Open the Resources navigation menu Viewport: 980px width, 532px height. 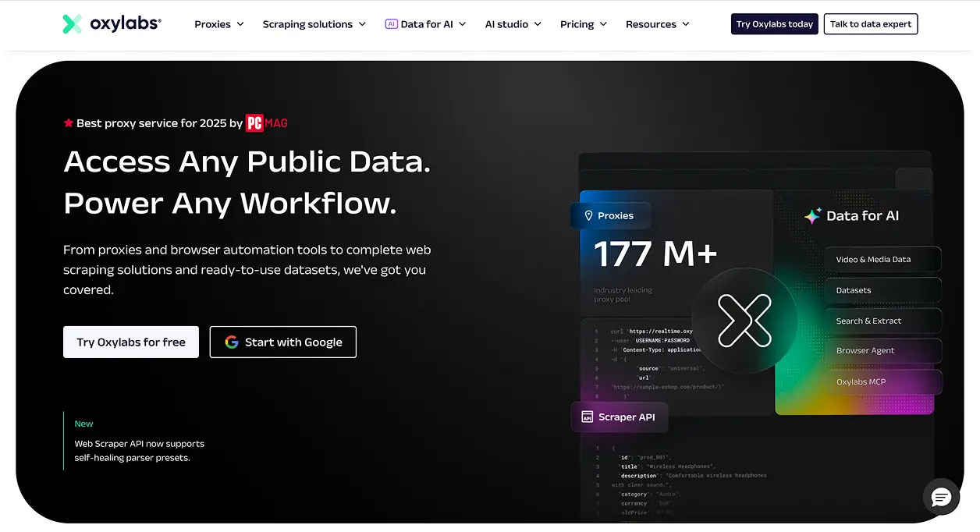(657, 24)
